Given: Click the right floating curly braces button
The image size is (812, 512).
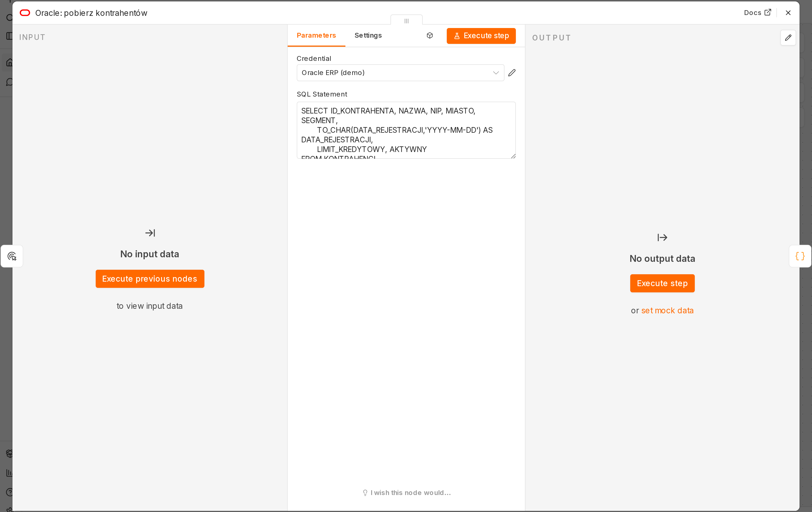Looking at the screenshot, I should (800, 256).
